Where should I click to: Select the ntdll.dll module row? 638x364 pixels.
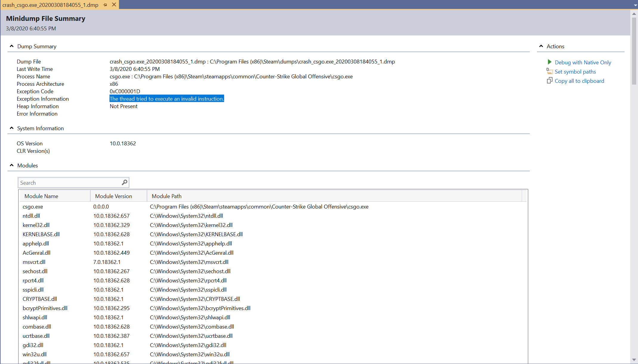click(x=273, y=216)
